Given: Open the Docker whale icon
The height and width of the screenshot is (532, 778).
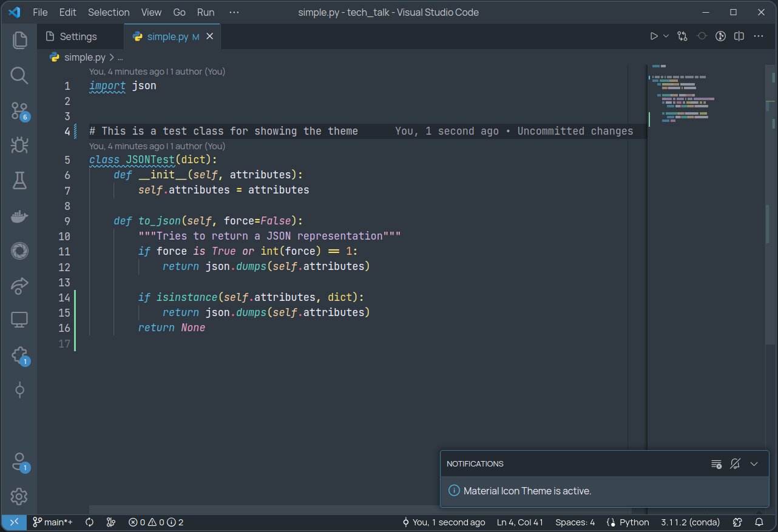Looking at the screenshot, I should coord(19,215).
